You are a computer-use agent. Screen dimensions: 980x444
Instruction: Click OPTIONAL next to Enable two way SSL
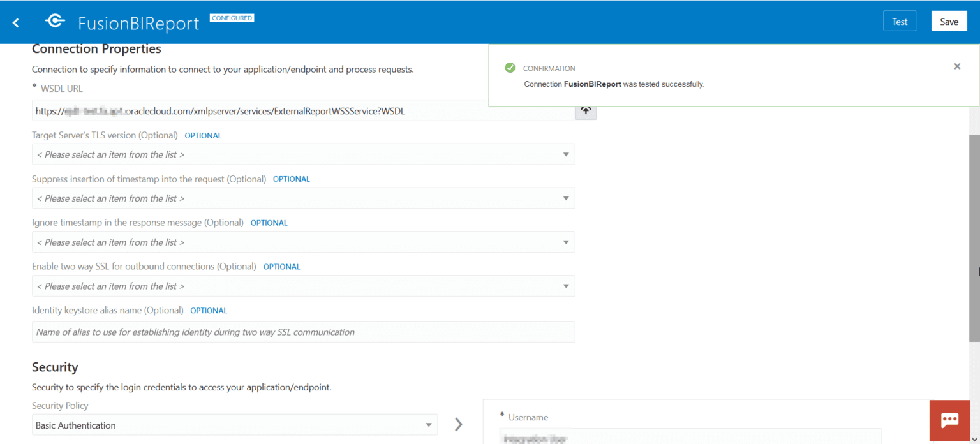pos(281,266)
